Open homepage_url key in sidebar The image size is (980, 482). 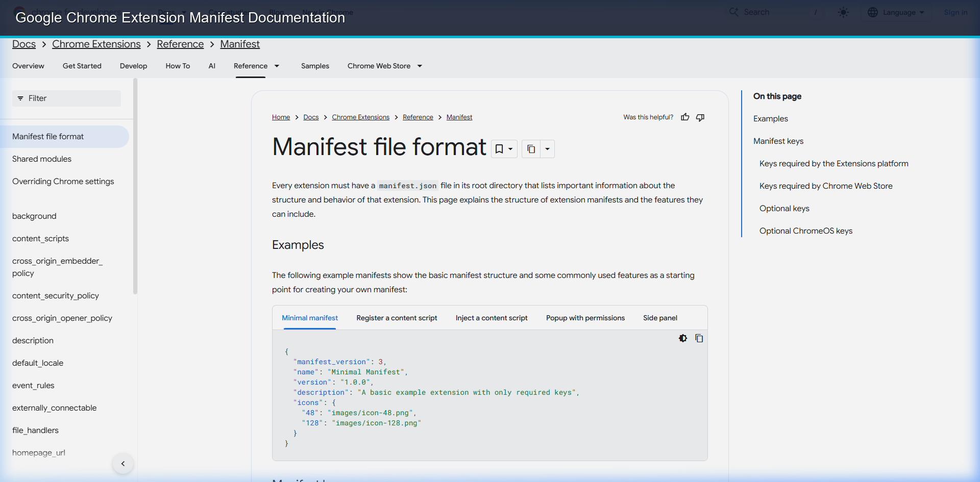pos(39,453)
